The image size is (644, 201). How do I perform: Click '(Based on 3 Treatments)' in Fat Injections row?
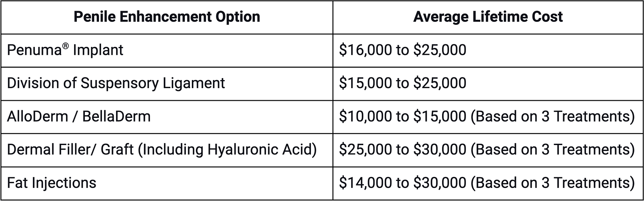click(552, 183)
